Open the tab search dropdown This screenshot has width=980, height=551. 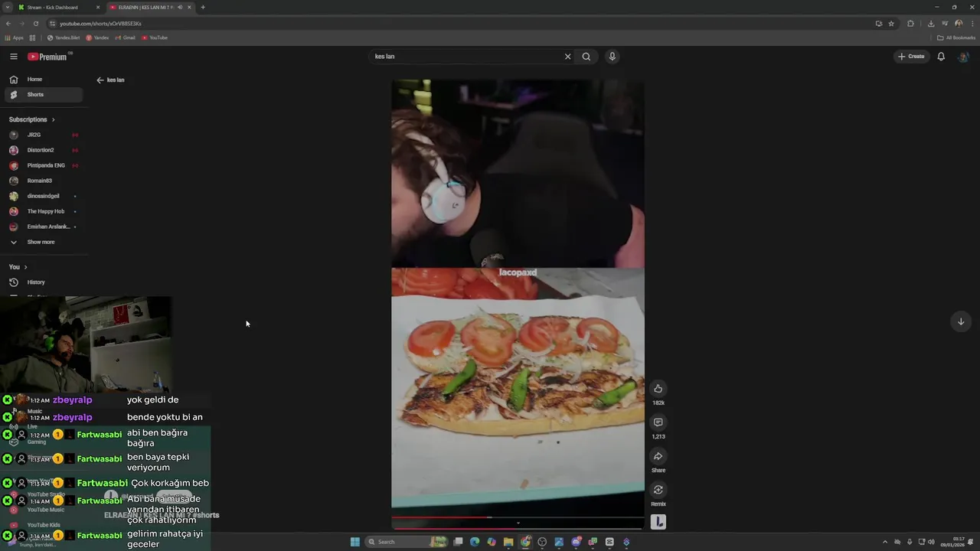7,7
